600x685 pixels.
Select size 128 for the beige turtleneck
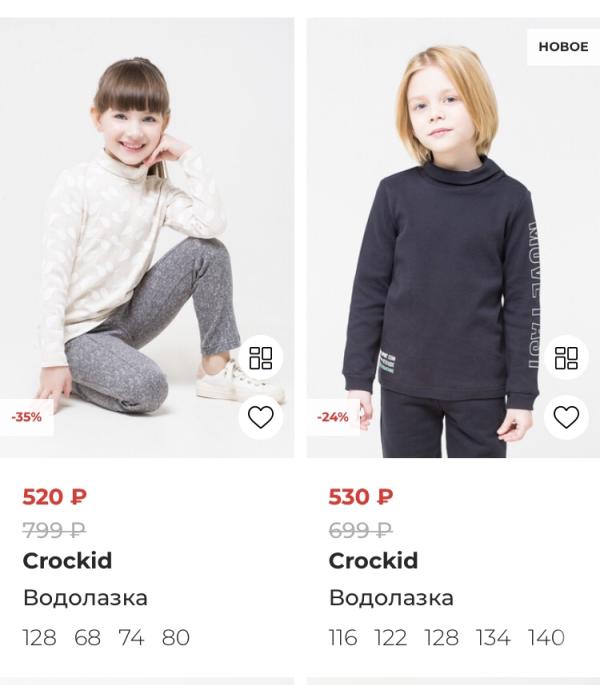click(x=39, y=638)
